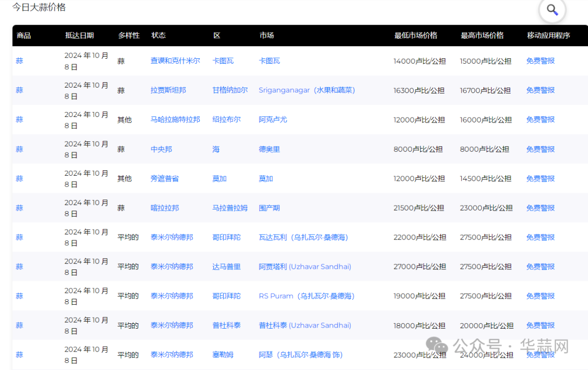The width and height of the screenshot is (588, 370).
Task: Click the 移动应用程序 column header
Action: click(548, 35)
